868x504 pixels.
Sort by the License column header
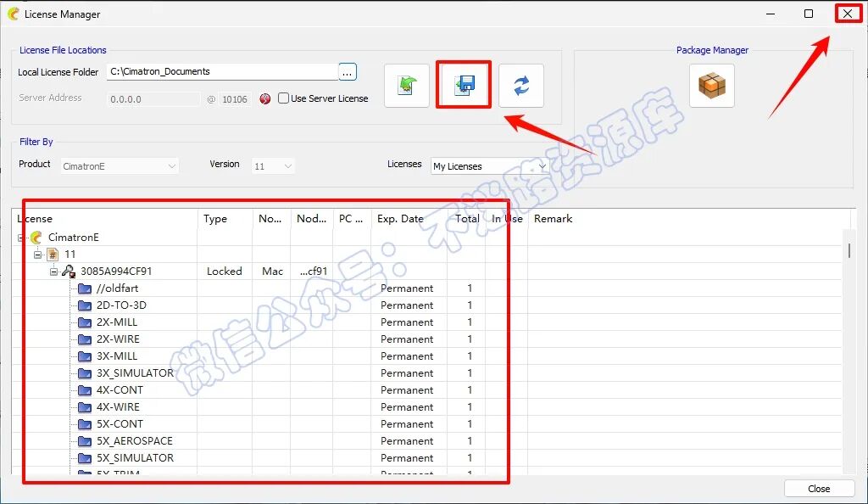[x=104, y=219]
